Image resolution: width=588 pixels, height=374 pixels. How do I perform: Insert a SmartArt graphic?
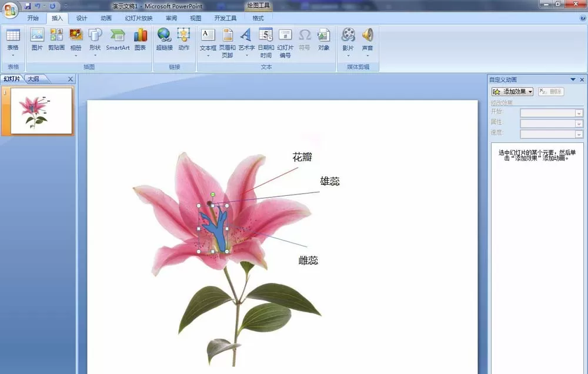tap(118, 39)
